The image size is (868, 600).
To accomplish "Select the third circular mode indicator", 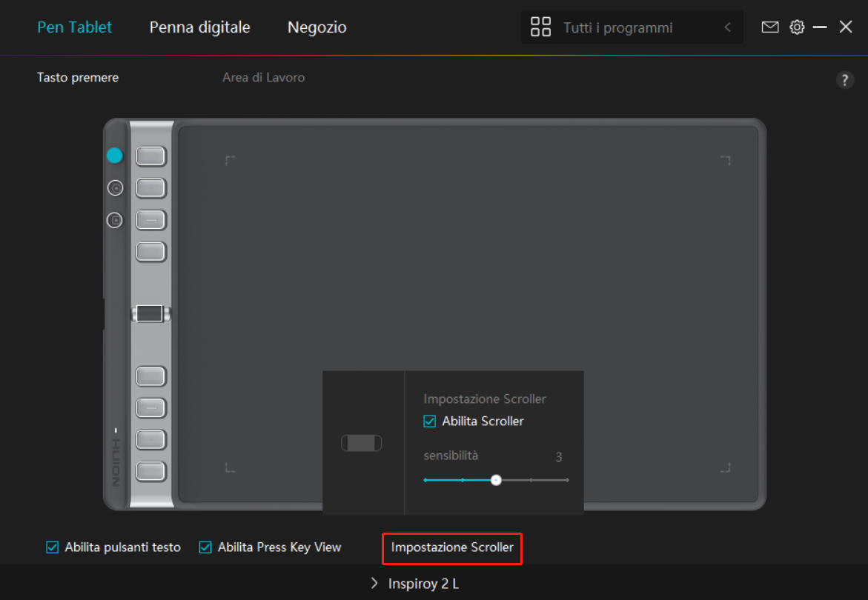I will pos(115,220).
